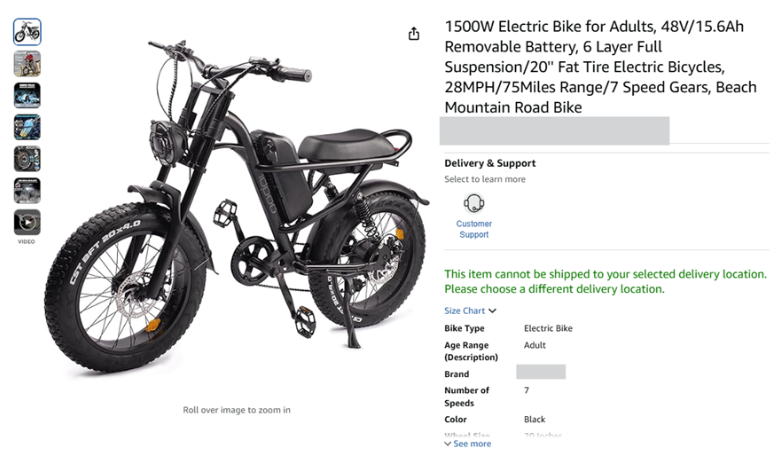Select the second thumbnail with rider
The width and height of the screenshot is (776, 473).
coord(27,64)
